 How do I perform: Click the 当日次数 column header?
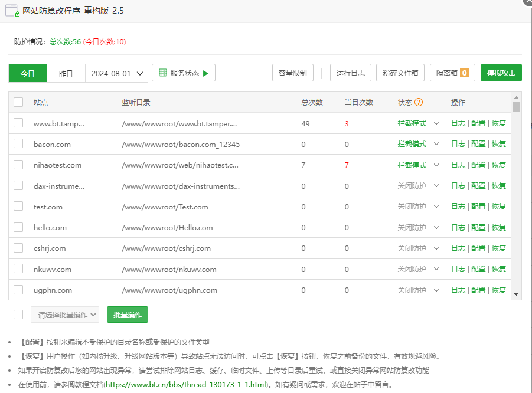(x=359, y=103)
